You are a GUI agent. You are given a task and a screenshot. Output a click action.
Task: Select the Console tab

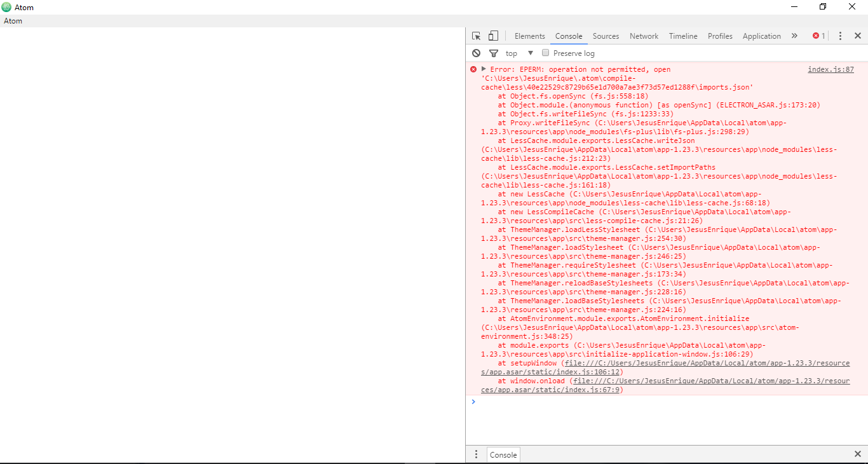tap(569, 36)
